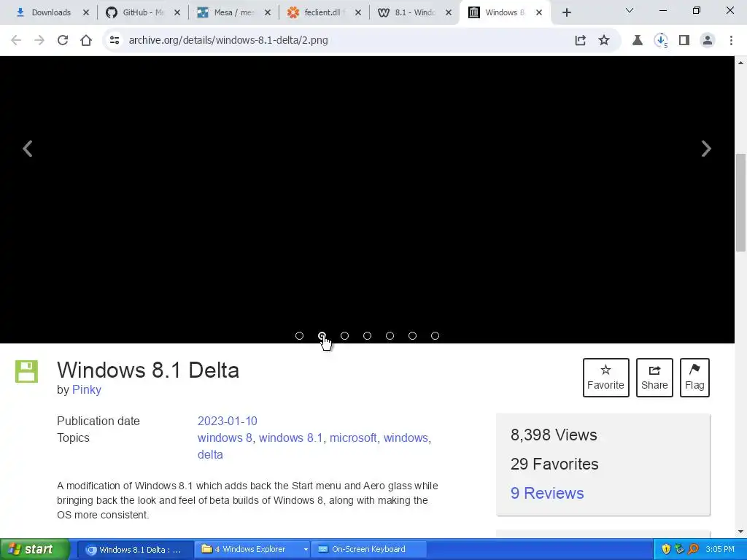Favorite this Windows 8.1 Delta item
Image resolution: width=747 pixels, height=560 pixels.
point(605,378)
